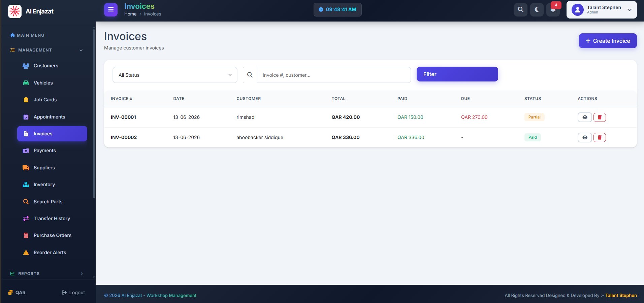
Task: Click the sidebar scrollbar
Action: [x=94, y=114]
